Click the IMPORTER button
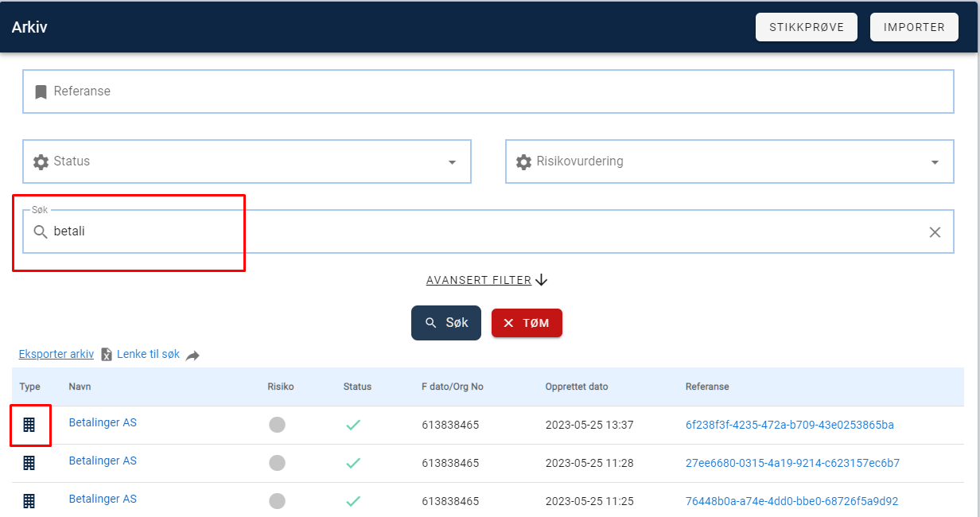 click(x=914, y=27)
